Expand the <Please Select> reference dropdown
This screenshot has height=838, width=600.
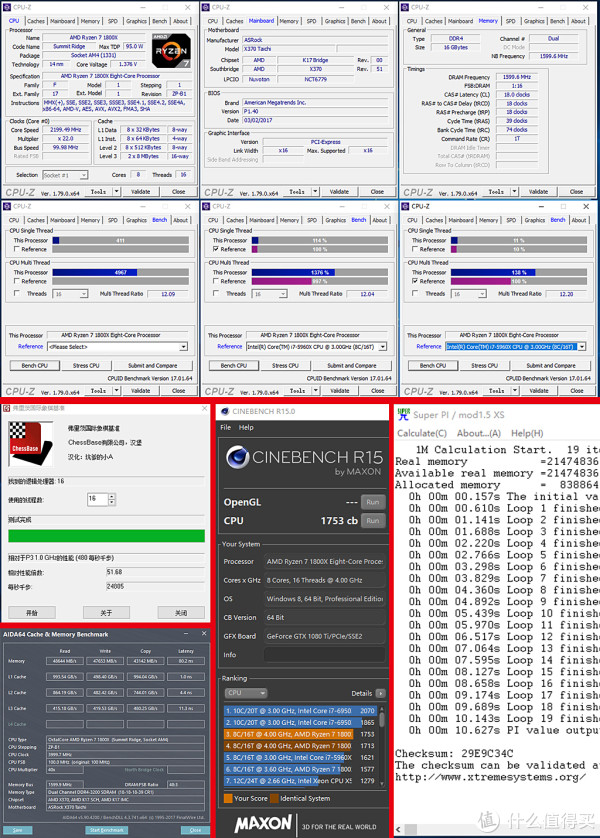coord(183,347)
